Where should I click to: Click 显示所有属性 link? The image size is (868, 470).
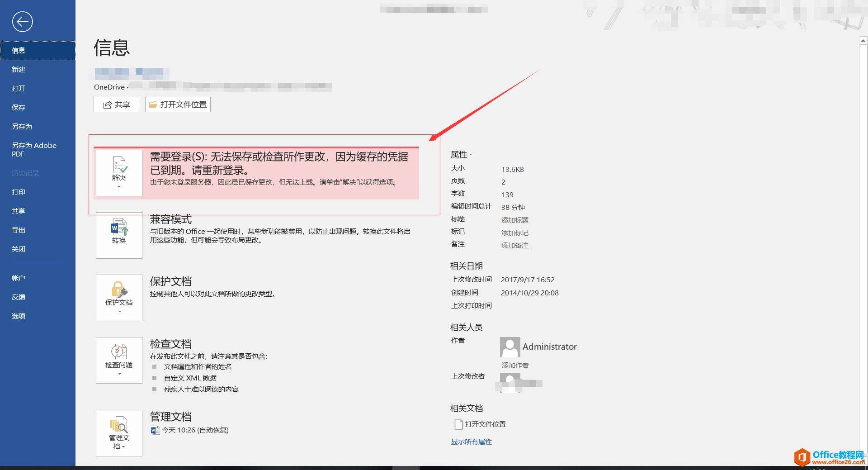[x=472, y=442]
